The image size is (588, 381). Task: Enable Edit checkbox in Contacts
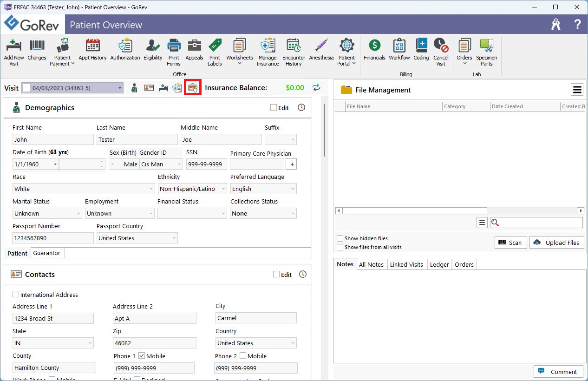click(x=276, y=274)
